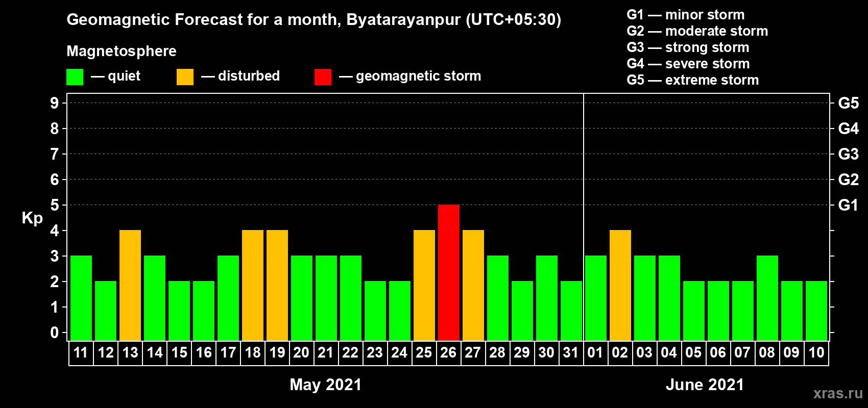The width and height of the screenshot is (868, 408).
Task: Select the green bar for June 08
Action: point(767,298)
